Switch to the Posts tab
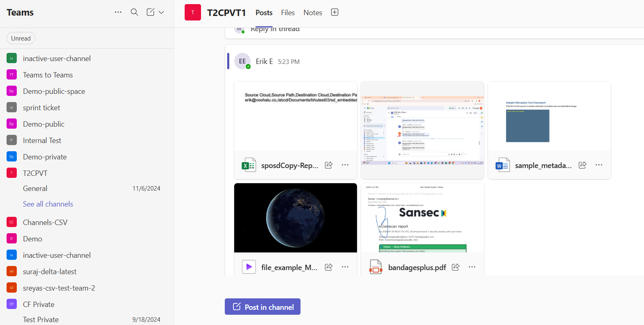Image resolution: width=644 pixels, height=325 pixels. (x=264, y=13)
